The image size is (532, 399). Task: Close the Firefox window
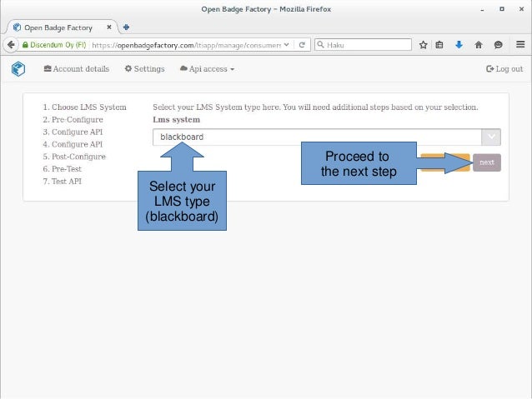[521, 9]
